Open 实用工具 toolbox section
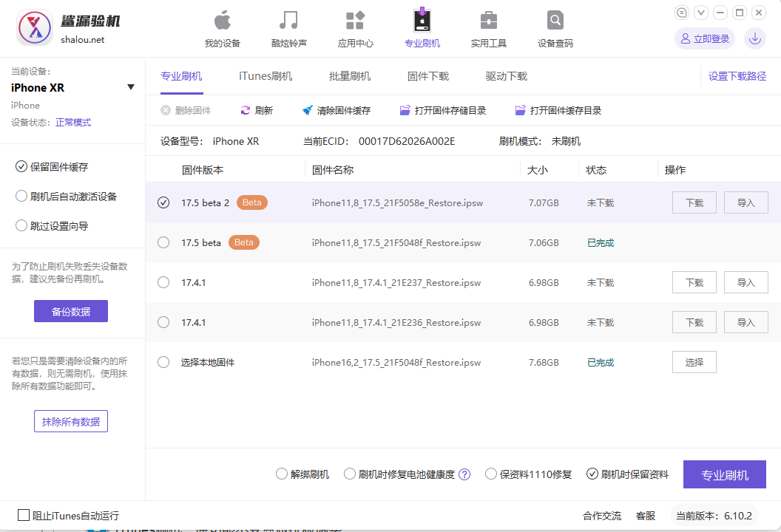Image resolution: width=781 pixels, height=532 pixels. (x=488, y=30)
